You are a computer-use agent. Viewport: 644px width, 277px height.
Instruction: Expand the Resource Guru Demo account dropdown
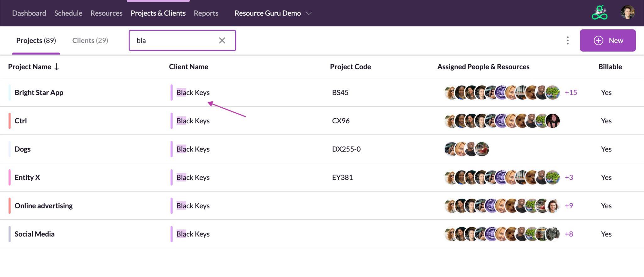coord(273,13)
